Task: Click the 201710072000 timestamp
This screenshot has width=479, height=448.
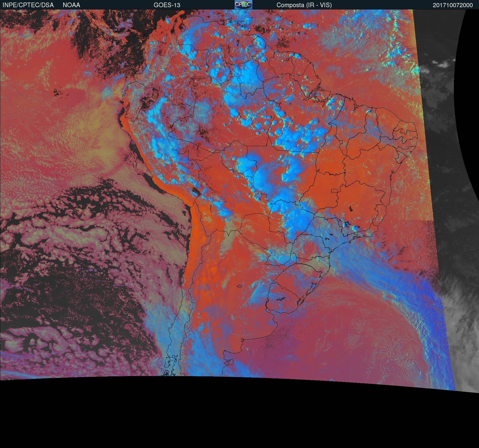Action: 453,5
